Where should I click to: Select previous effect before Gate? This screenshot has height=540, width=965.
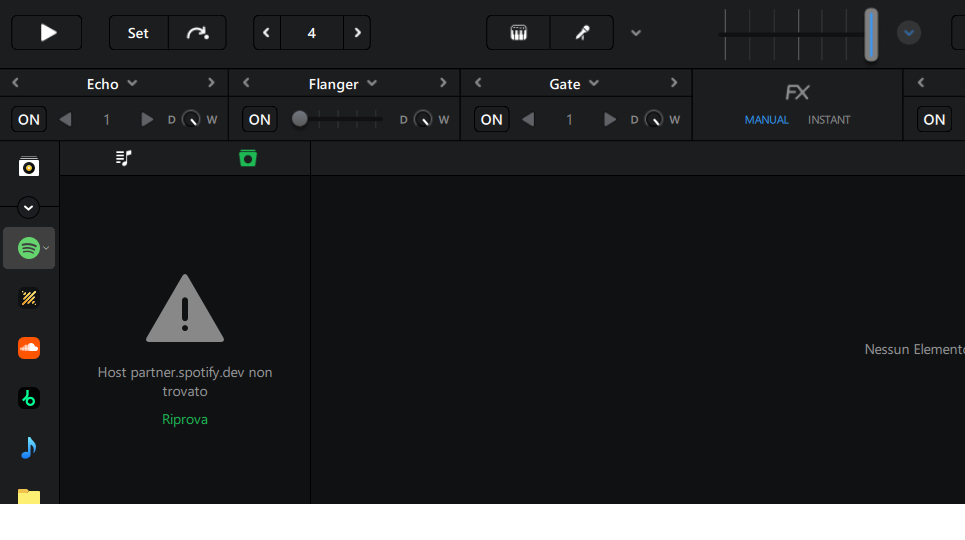(478, 83)
